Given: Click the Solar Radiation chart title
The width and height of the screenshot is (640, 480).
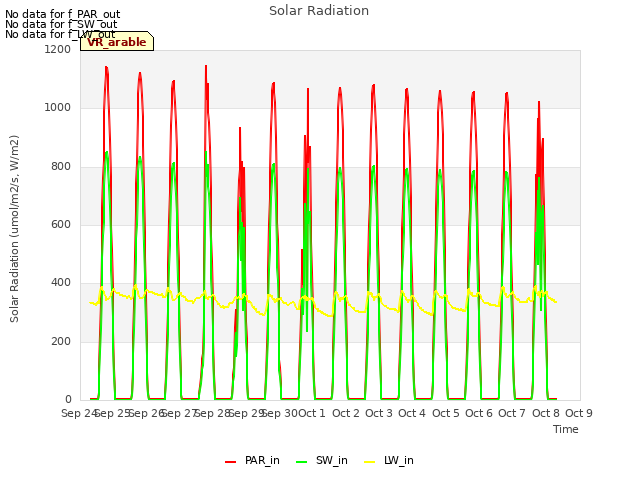Looking at the screenshot, I should [319, 11].
